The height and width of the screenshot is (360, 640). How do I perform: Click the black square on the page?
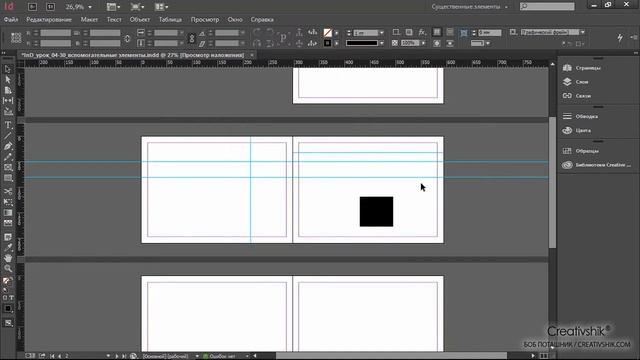click(376, 211)
